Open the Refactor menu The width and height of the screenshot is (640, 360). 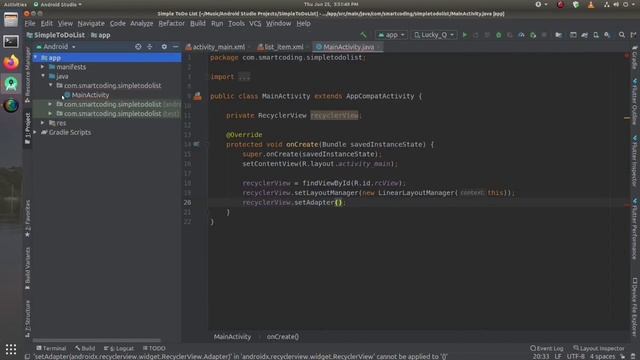171,24
